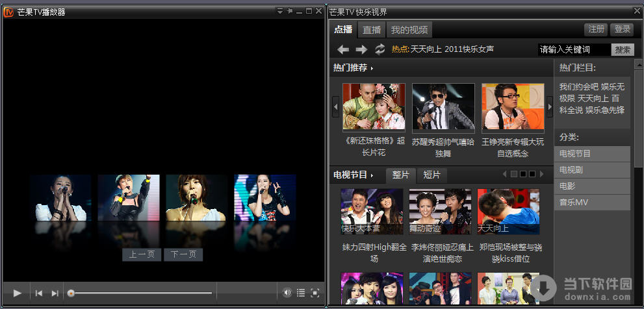Screen dimensions: 644x309
Task: Switch to the 我的视频 tab
Action: [x=409, y=30]
